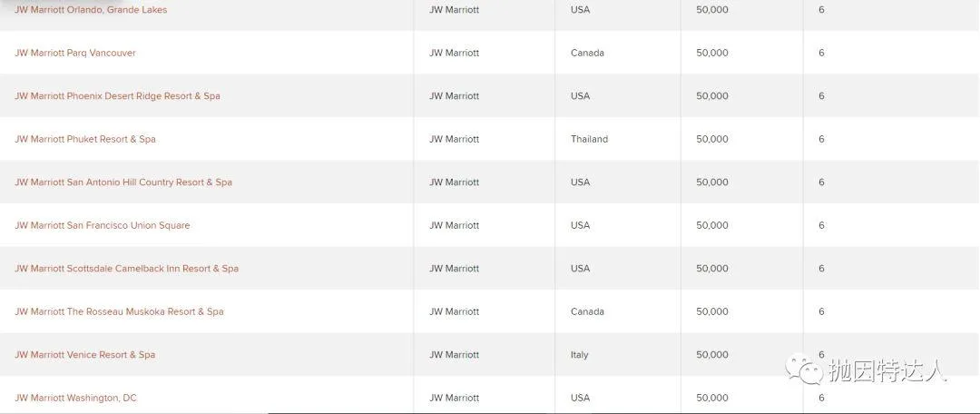980x414 pixels.
Task: Open JW Marriott Scottsdale Camelback Inn link
Action: click(x=126, y=269)
